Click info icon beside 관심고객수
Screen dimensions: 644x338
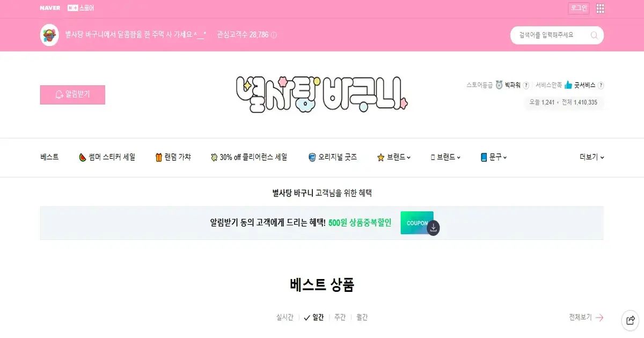click(x=274, y=35)
